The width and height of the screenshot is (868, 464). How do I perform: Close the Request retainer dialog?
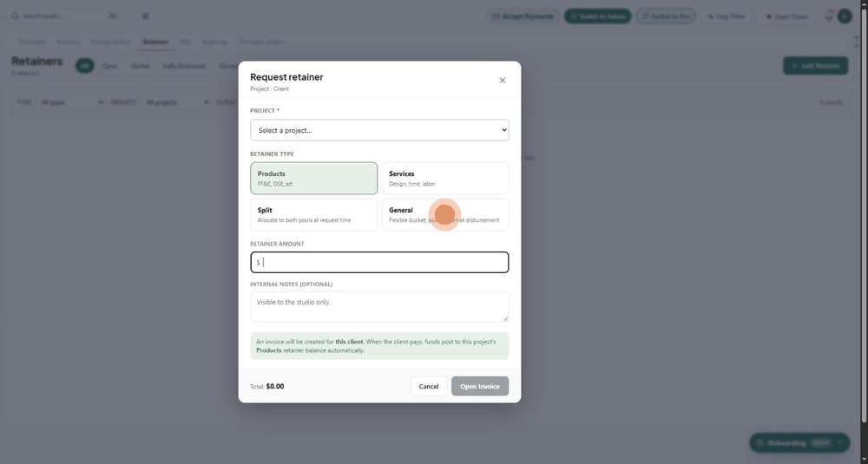click(x=502, y=80)
